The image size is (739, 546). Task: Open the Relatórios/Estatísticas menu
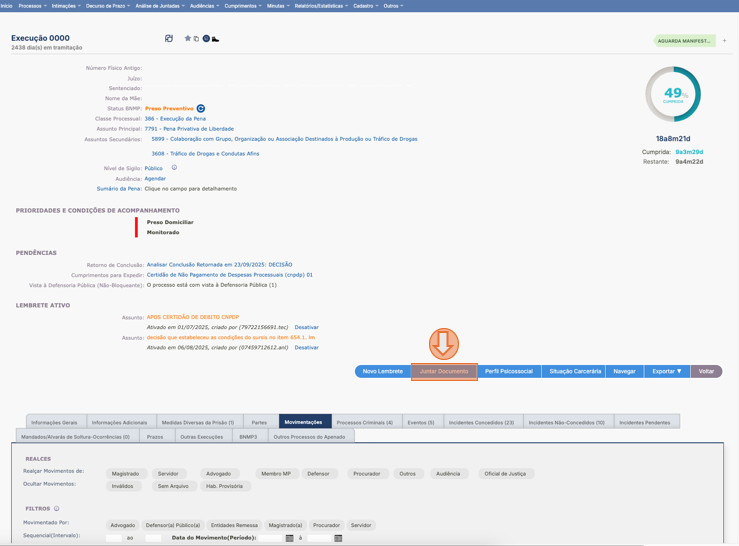pyautogui.click(x=321, y=6)
